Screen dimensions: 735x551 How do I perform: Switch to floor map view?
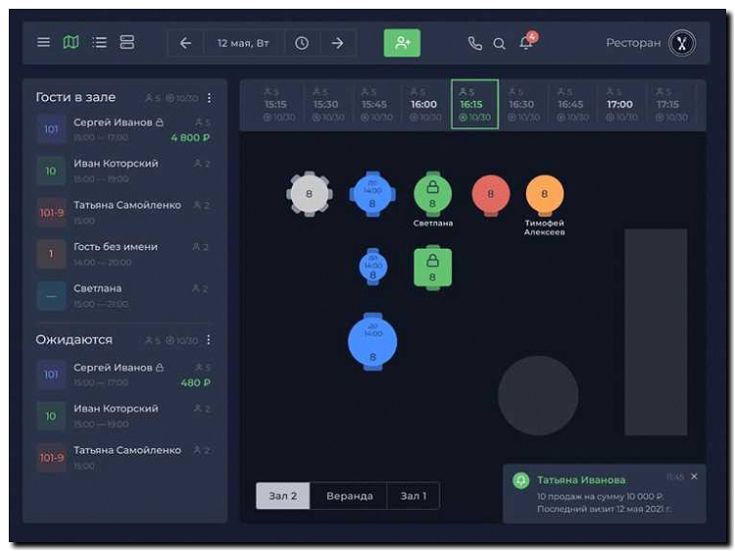70,43
